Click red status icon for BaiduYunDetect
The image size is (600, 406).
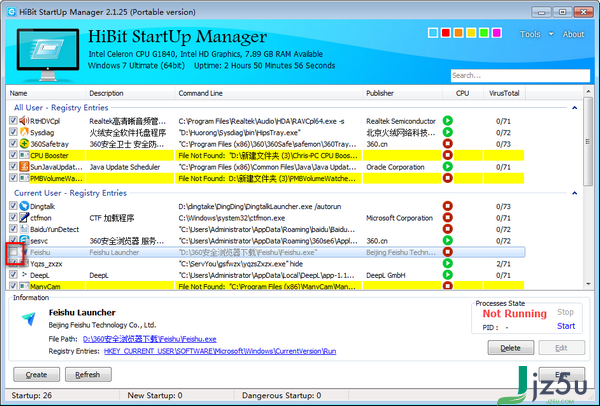[x=448, y=229]
